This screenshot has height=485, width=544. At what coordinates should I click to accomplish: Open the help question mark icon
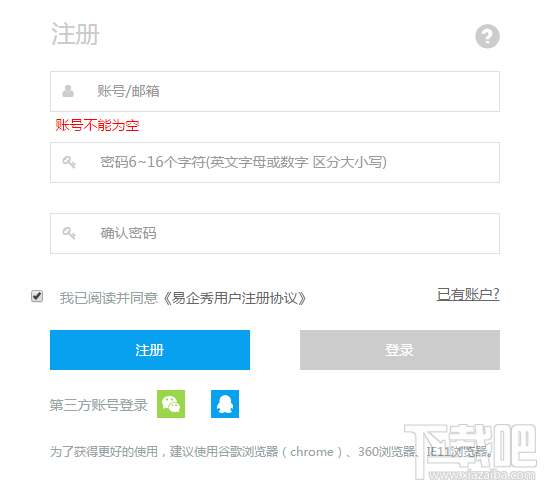[x=487, y=36]
